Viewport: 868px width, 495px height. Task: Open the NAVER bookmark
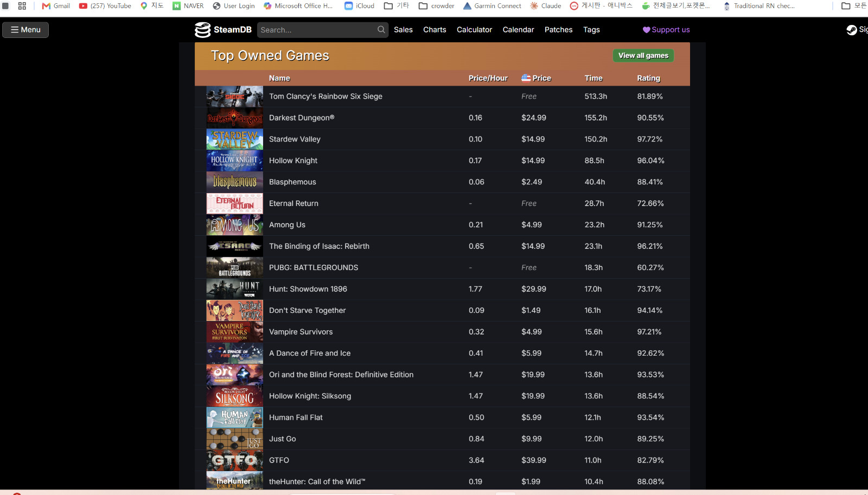point(188,6)
